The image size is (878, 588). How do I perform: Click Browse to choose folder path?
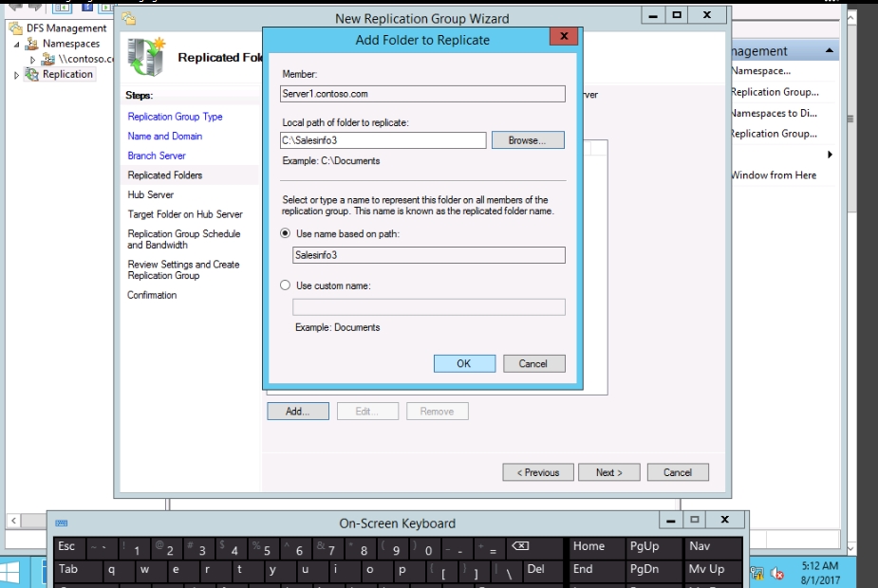tap(527, 140)
